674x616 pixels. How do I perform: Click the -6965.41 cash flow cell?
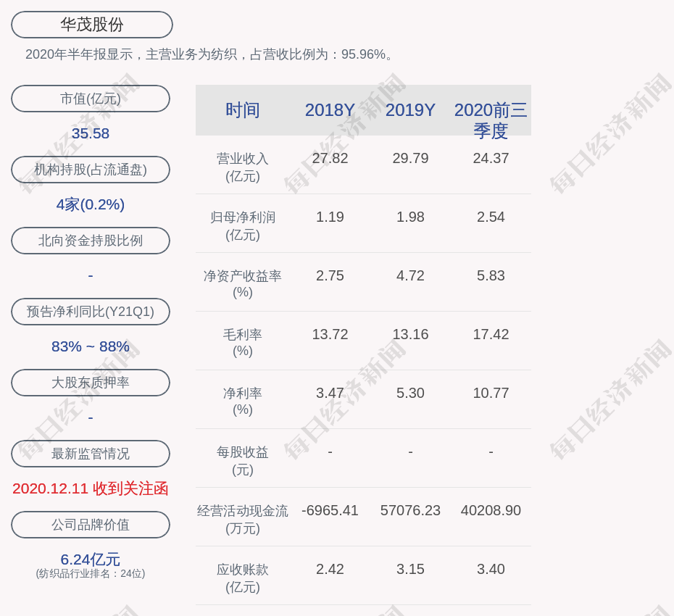[x=330, y=510]
